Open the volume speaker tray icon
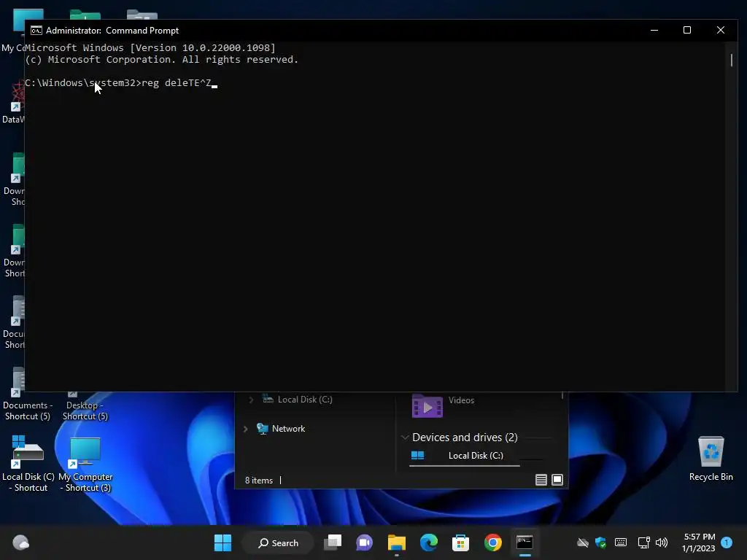 tap(661, 542)
